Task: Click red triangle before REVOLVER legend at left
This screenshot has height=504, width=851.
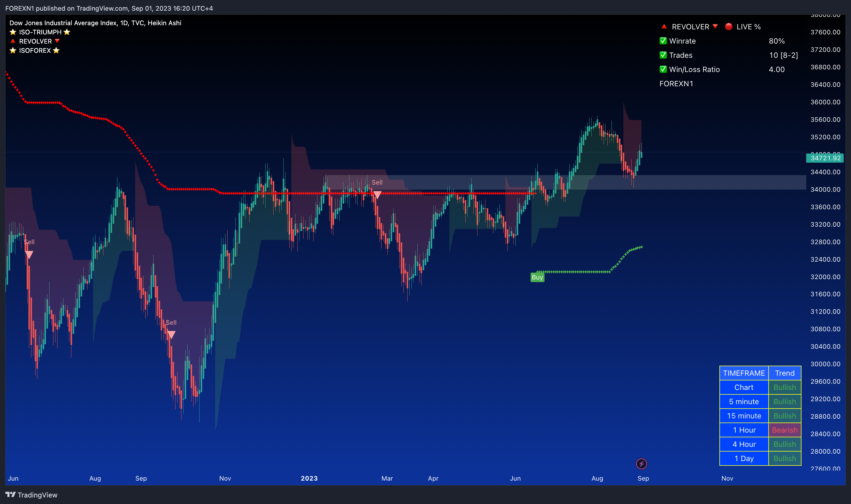Action: (x=13, y=41)
